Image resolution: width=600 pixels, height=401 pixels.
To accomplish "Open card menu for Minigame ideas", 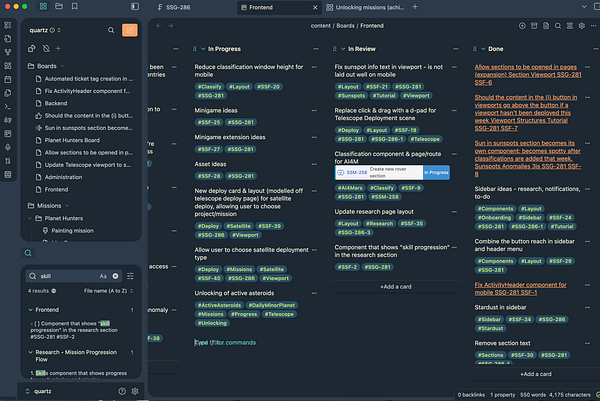I will (314, 111).
